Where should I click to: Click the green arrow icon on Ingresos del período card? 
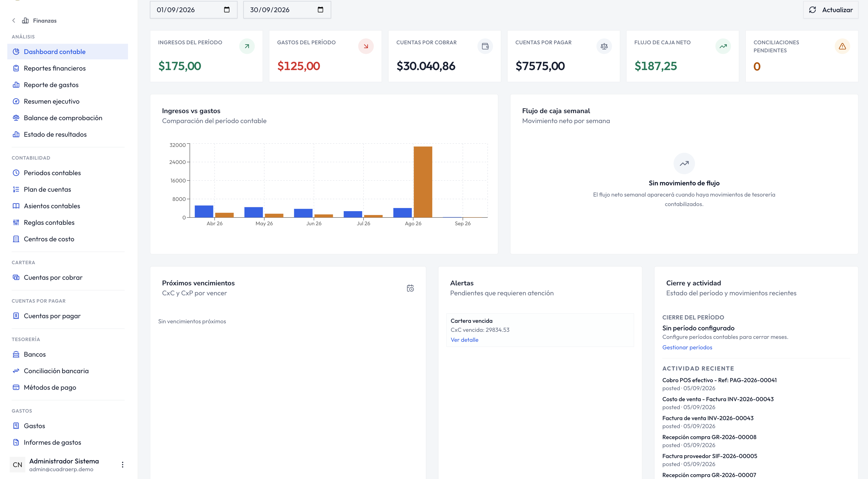tap(247, 46)
